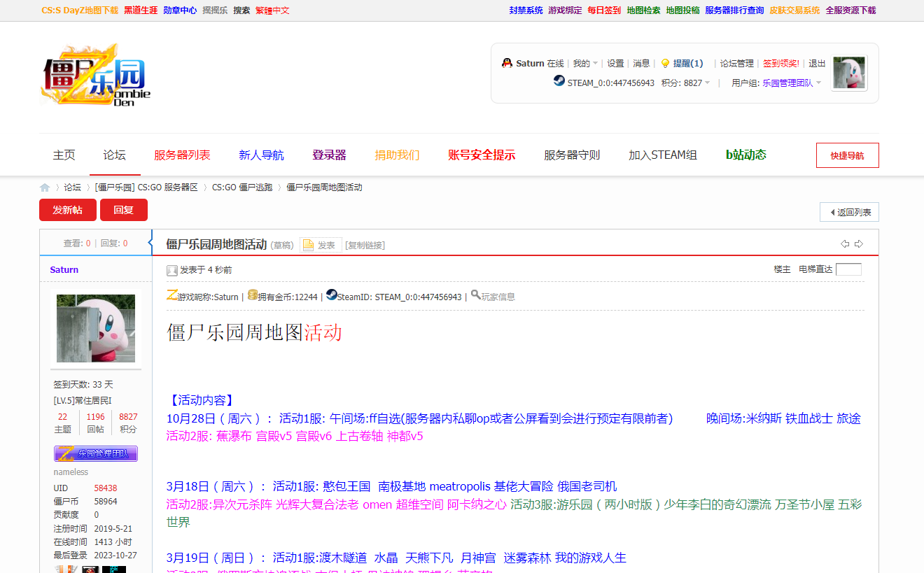Click the [僵尸乐园] CS:GO 服务器区 breadcrumb
The image size is (924, 573).
tap(146, 188)
